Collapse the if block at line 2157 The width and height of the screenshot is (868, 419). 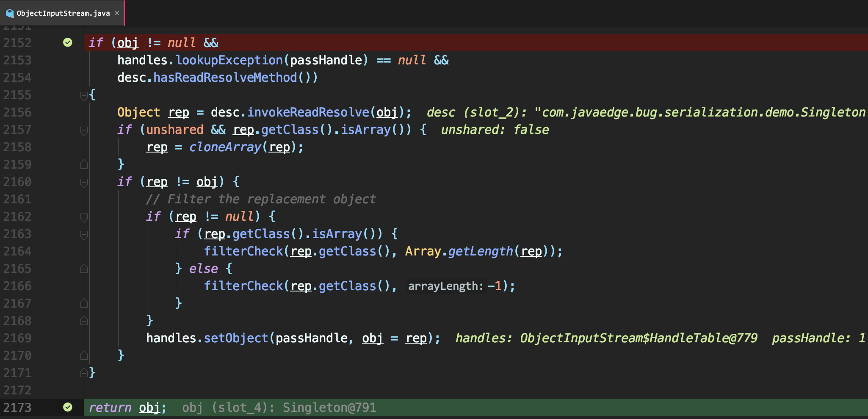[84, 130]
